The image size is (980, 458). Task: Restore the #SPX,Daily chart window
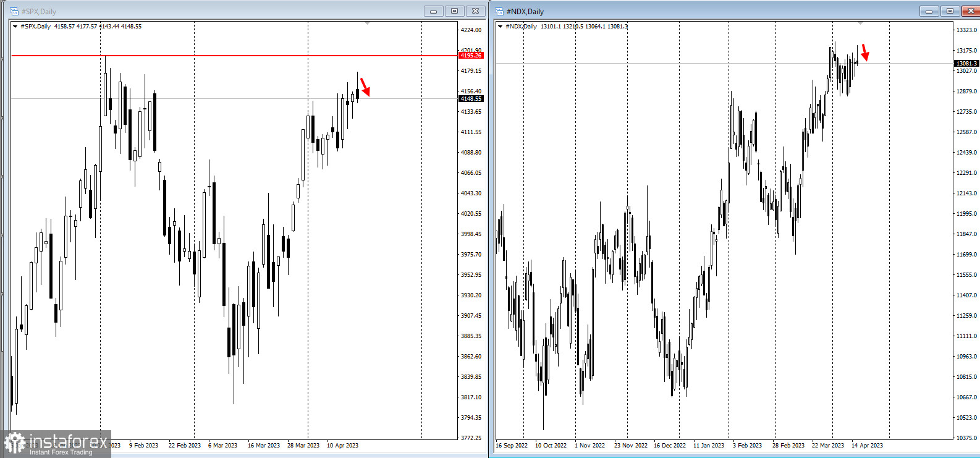pos(454,11)
